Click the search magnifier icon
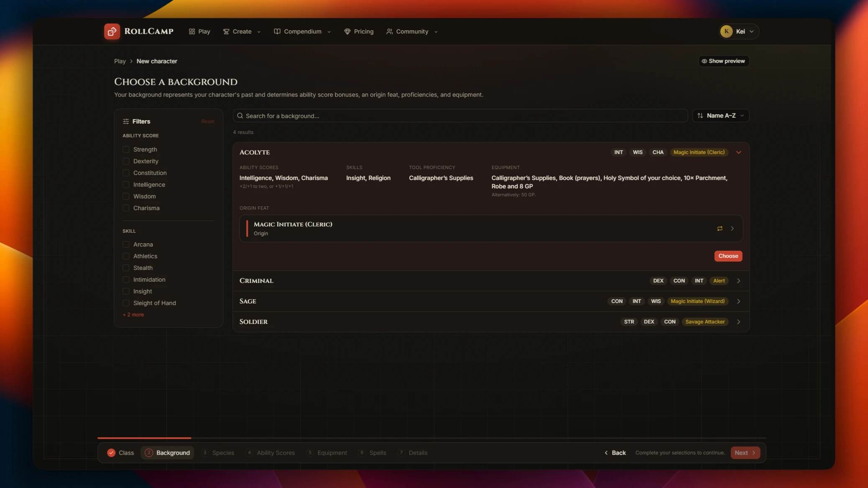868x488 pixels. [240, 116]
